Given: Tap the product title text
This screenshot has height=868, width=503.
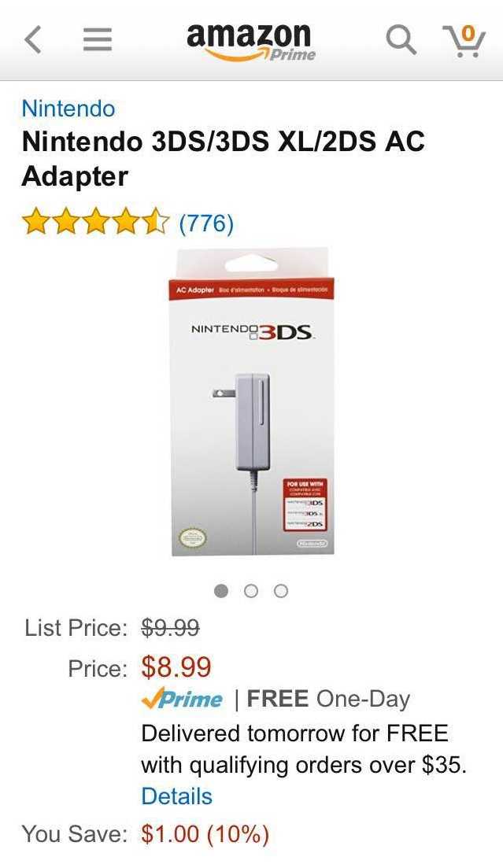Looking at the screenshot, I should (x=224, y=159).
